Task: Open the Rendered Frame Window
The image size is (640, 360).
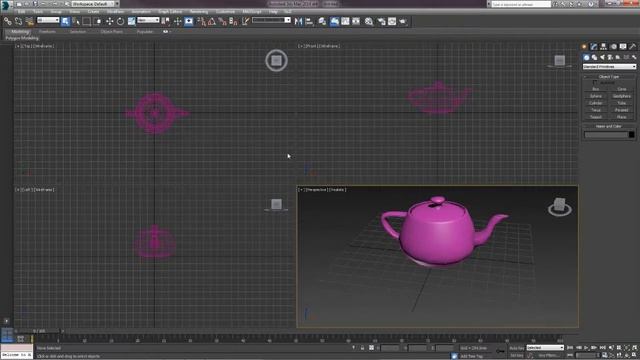Action: (392, 21)
